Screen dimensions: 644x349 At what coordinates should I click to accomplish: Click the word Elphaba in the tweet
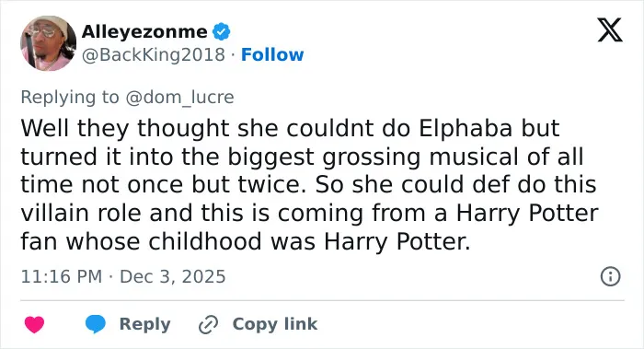466,128
